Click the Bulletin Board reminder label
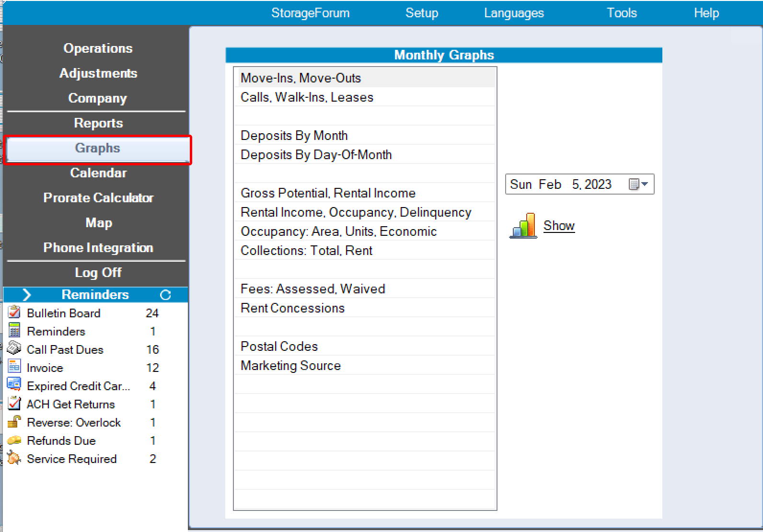Viewport: 763px width, 532px height. 64,313
